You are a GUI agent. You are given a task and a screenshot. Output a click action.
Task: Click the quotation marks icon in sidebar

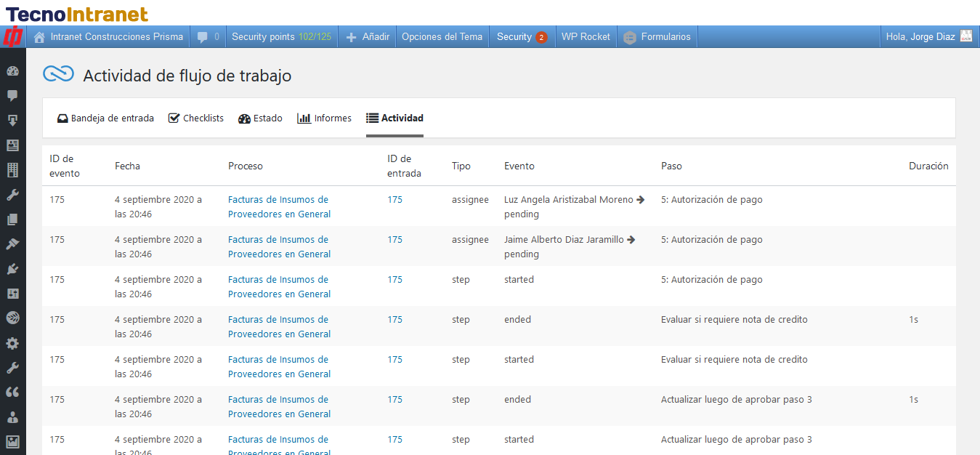[12, 392]
